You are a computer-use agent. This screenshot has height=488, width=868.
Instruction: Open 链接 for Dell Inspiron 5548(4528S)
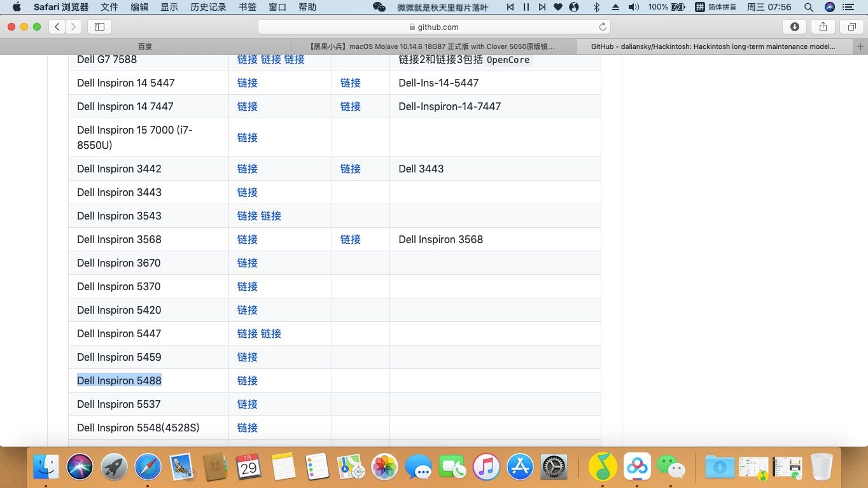pyautogui.click(x=248, y=428)
